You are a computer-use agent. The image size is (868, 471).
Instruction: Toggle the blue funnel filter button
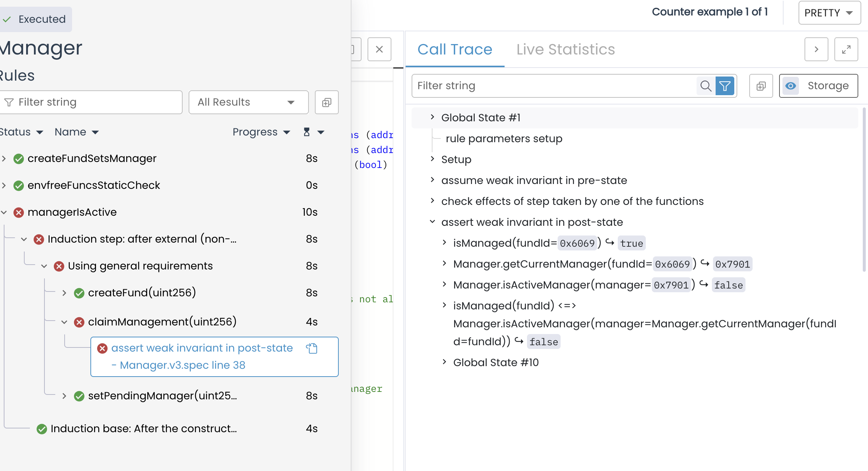[x=725, y=86]
